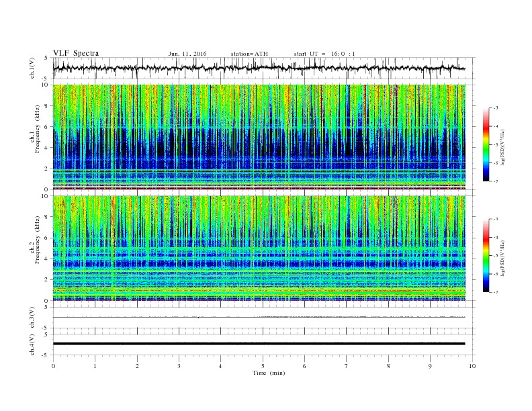Click the time axis tick label "0"
The image size is (532, 411).
point(53,366)
